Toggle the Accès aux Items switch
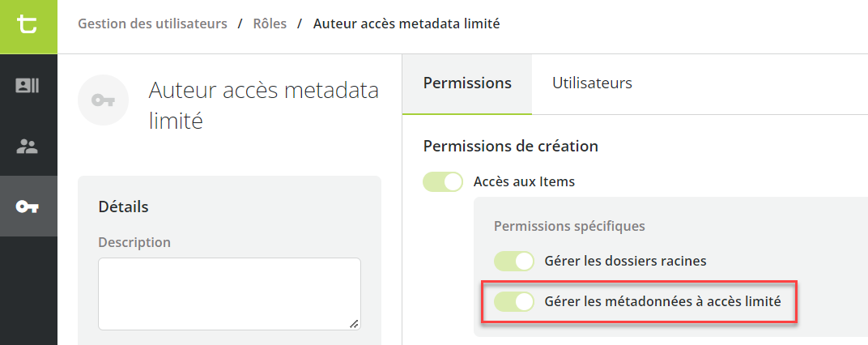The width and height of the screenshot is (868, 345). (x=443, y=181)
